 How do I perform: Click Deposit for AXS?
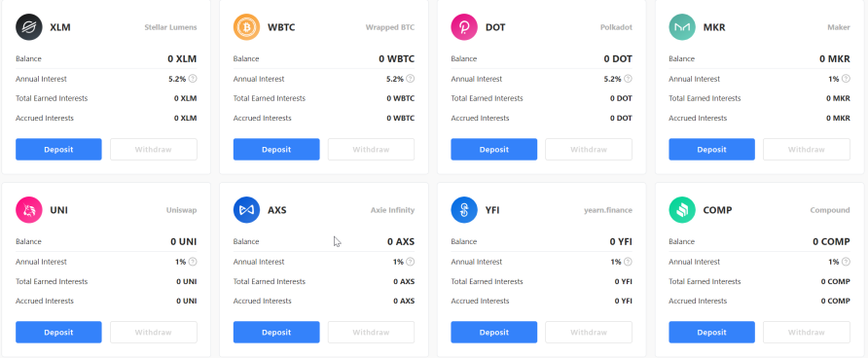coord(276,332)
